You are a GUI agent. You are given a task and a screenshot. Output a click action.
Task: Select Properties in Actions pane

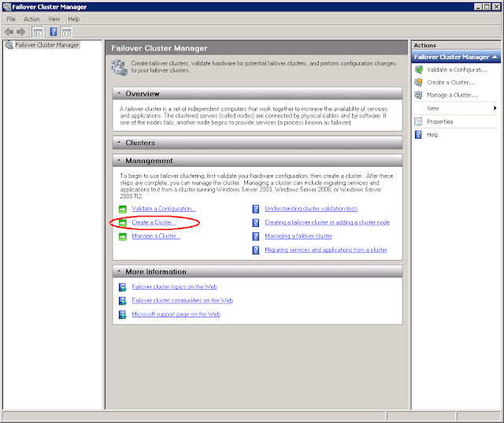(x=439, y=121)
